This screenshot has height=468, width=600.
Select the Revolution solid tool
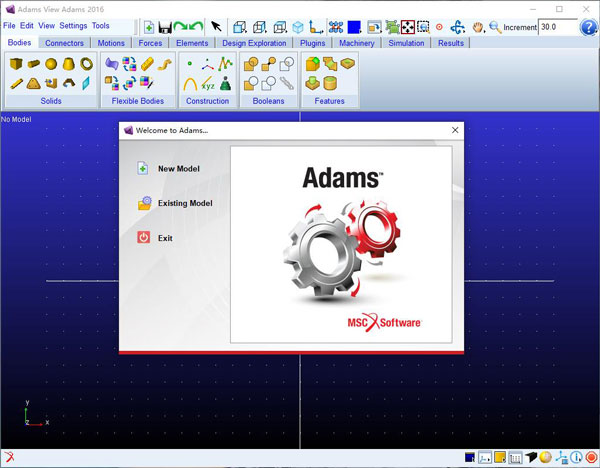69,83
